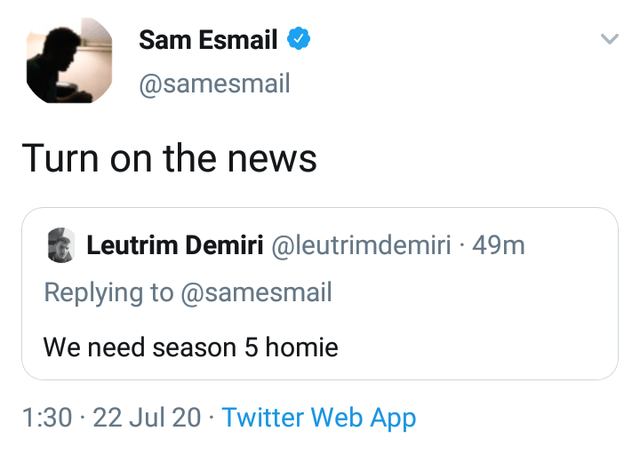Screen dimensions: 640x455
Task: Click the 49m timestamp on the quoted tweet
Action: [498, 246]
